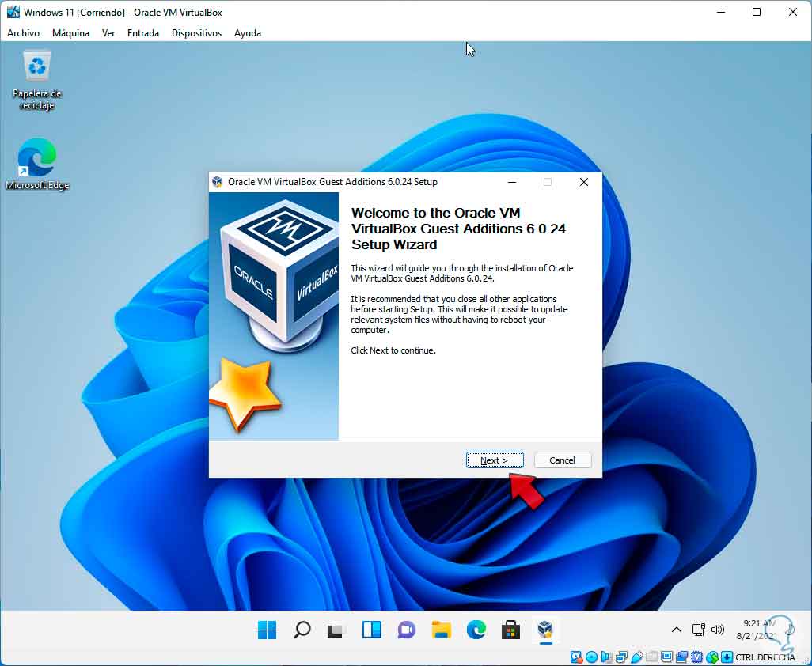The width and height of the screenshot is (812, 666).
Task: Click VirtualBox window title bar icon
Action: coord(13,12)
